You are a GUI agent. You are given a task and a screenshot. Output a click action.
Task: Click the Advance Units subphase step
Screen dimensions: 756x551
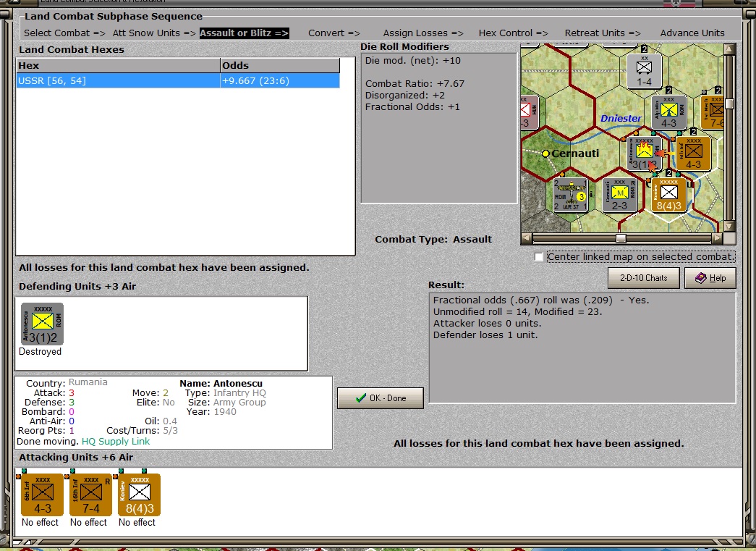point(692,33)
